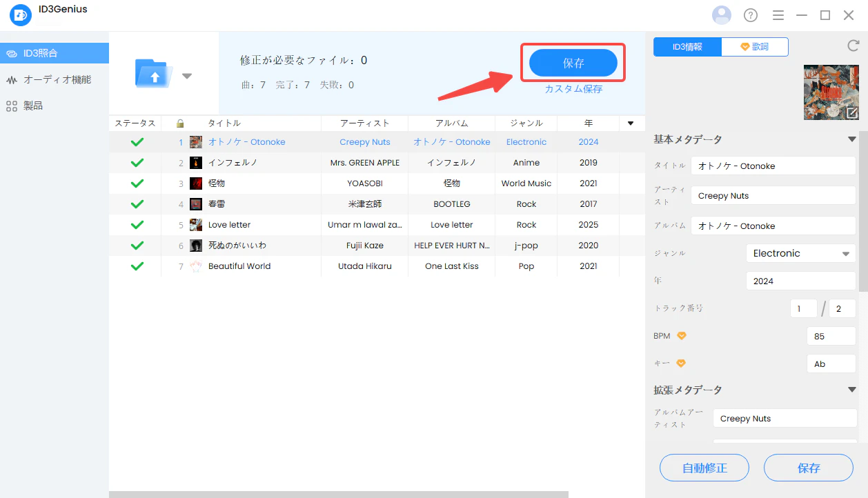
Task: Open the user account avatar
Action: click(721, 15)
